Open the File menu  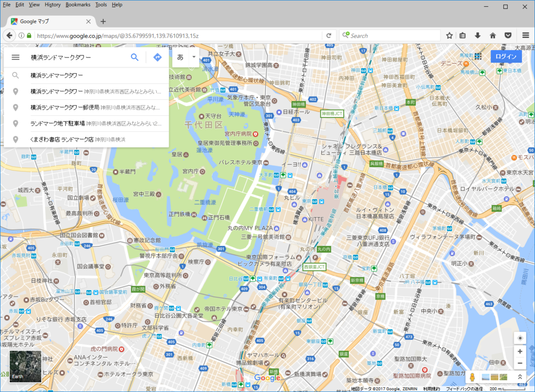coord(6,5)
